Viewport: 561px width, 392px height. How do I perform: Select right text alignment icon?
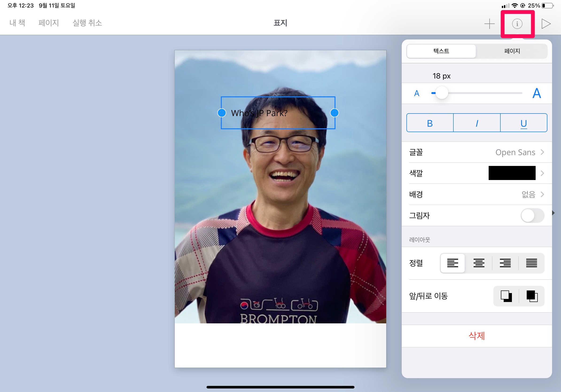point(505,263)
